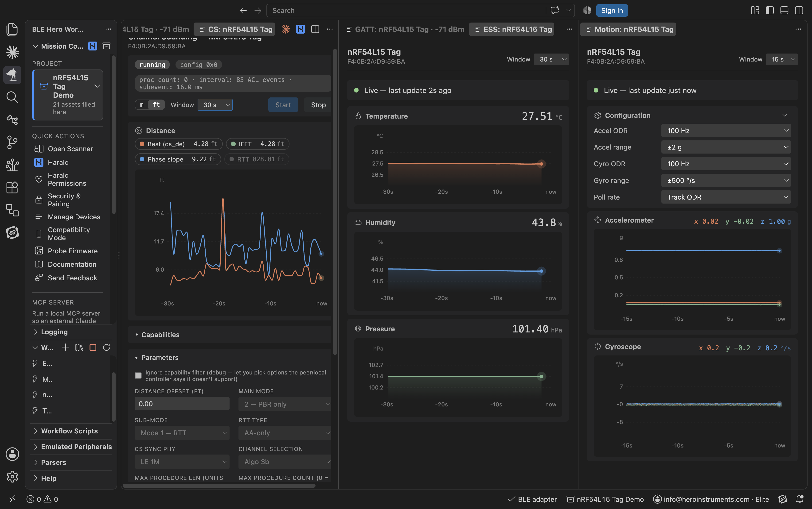Screen dimensions: 812x509
Task: Open the Extensions blocks icon
Action: click(x=12, y=188)
